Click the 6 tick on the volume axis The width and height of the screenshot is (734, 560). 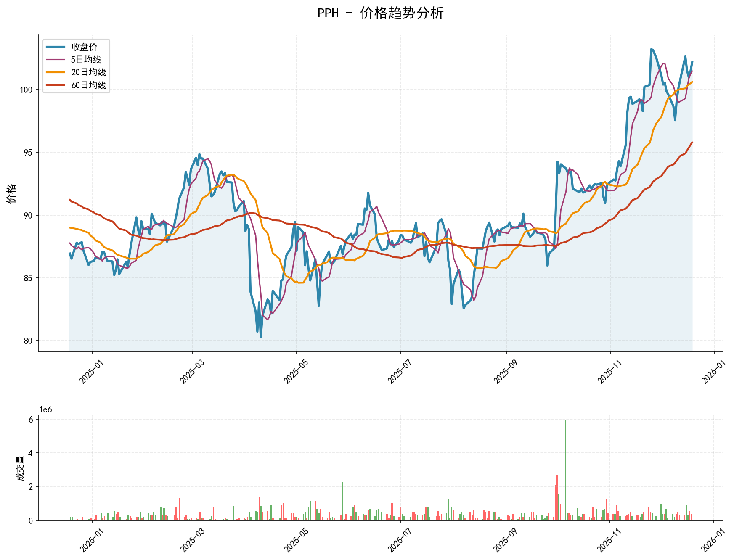tap(31, 420)
